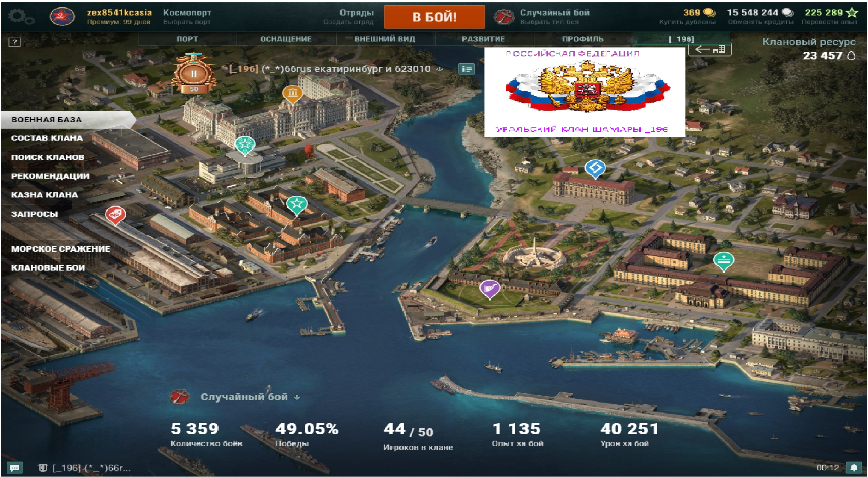Screen dimensions: 868x477
Task: Select the red shipyard map marker
Action: [115, 215]
